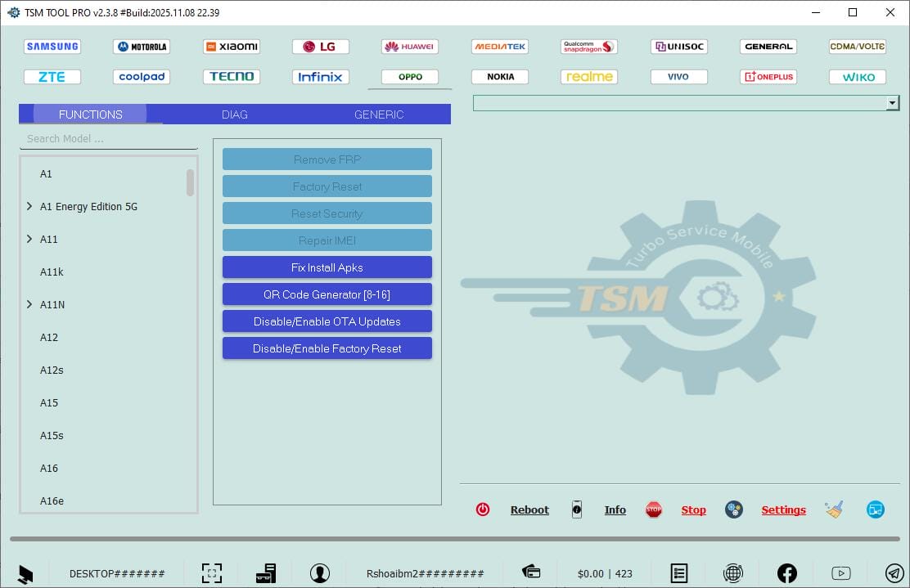Viewport: 910px width, 588px height.
Task: Click the YouTube icon in the bottom bar
Action: coord(840,572)
